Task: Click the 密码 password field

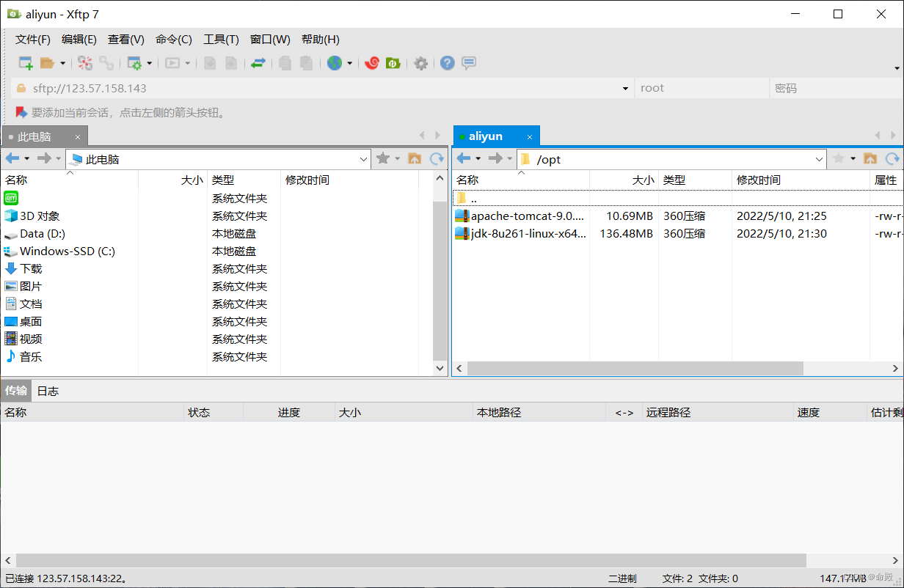Action: [836, 88]
